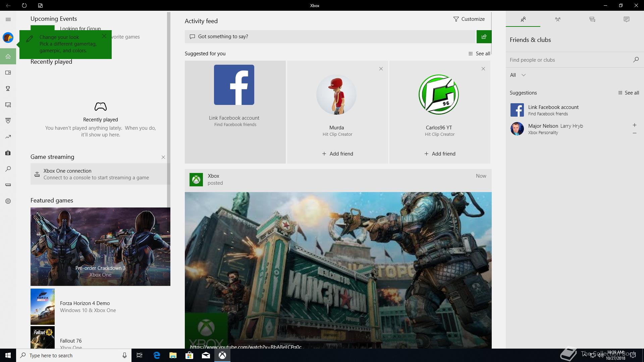Open Clubs shield icon in sidebar
This screenshot has width=644, height=362.
click(x=8, y=121)
